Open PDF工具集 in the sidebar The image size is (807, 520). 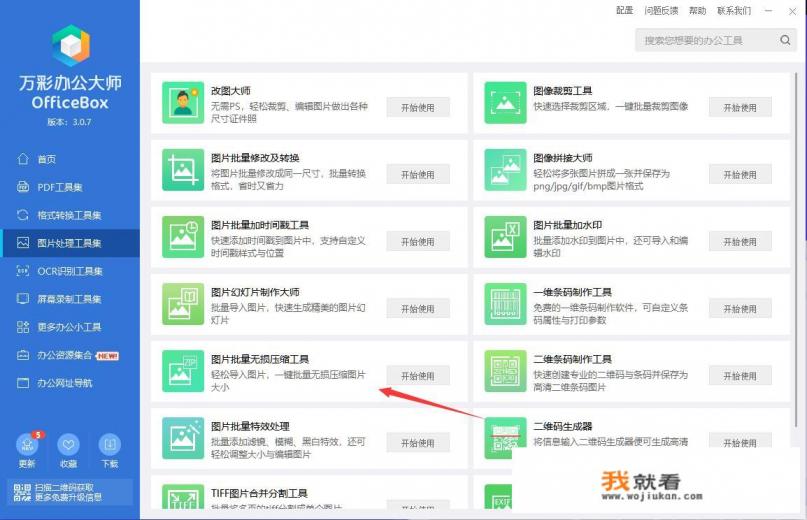tap(71, 187)
